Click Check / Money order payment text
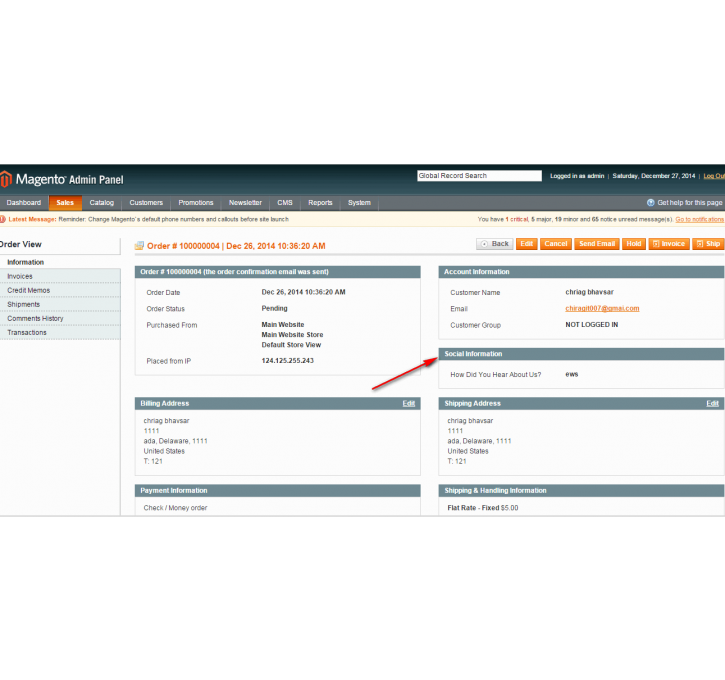The width and height of the screenshot is (725, 680). click(175, 508)
